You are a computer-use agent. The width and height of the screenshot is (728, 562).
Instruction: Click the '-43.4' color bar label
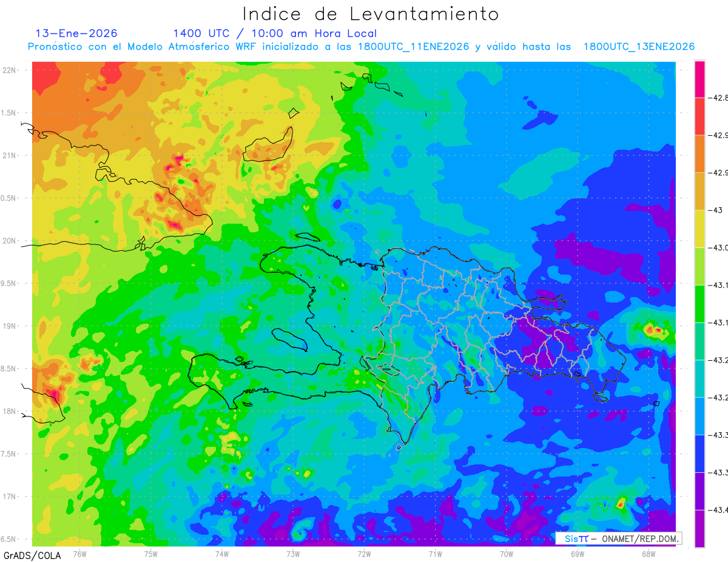point(720,510)
